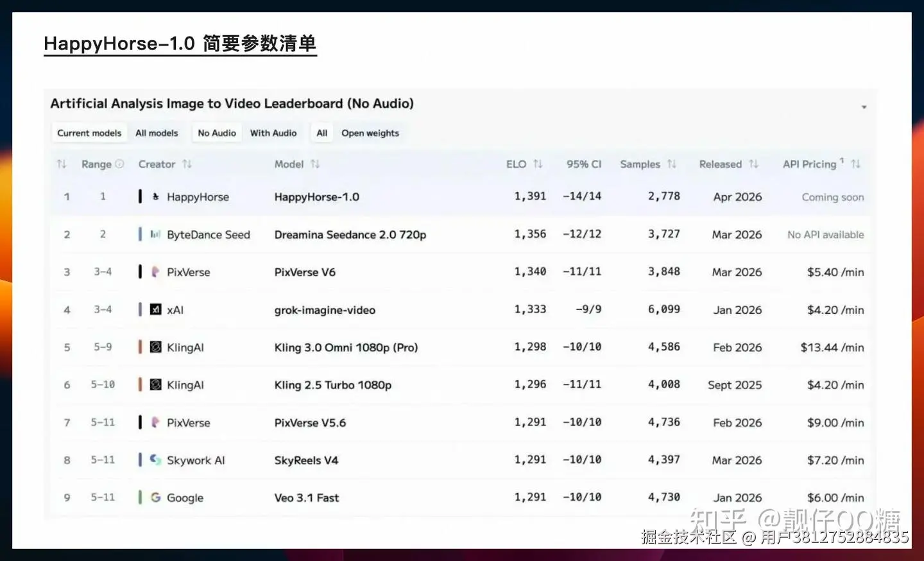
Task: Open the SkyReels V4 model name
Action: (306, 460)
